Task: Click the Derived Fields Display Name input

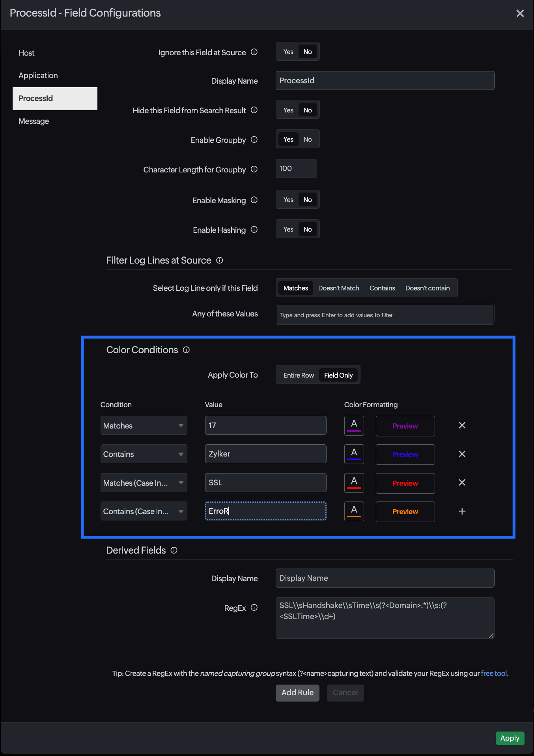Action: coord(385,578)
